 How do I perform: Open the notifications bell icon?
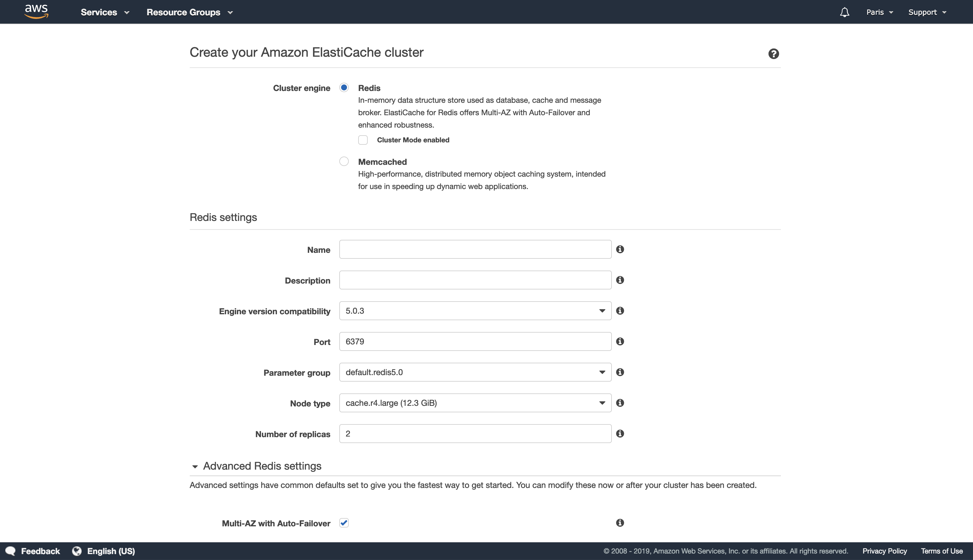(844, 12)
